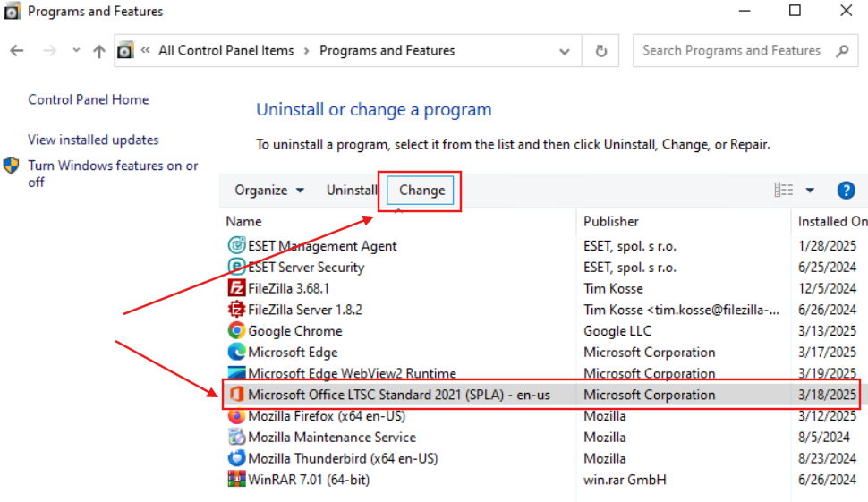Click the Uninstall toolbar button
868x502 pixels.
(x=352, y=190)
